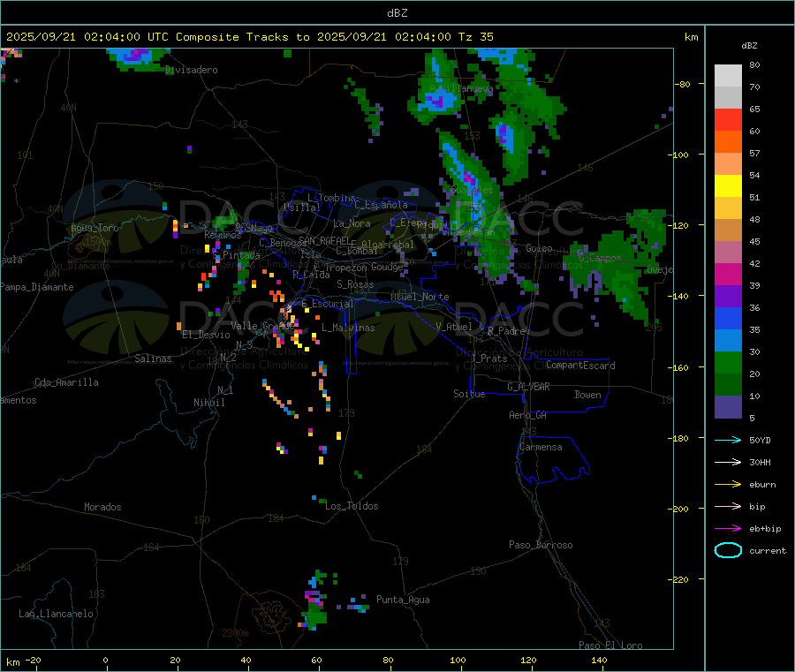Click the Paso_Barroso map label
The image size is (795, 672).
(541, 545)
